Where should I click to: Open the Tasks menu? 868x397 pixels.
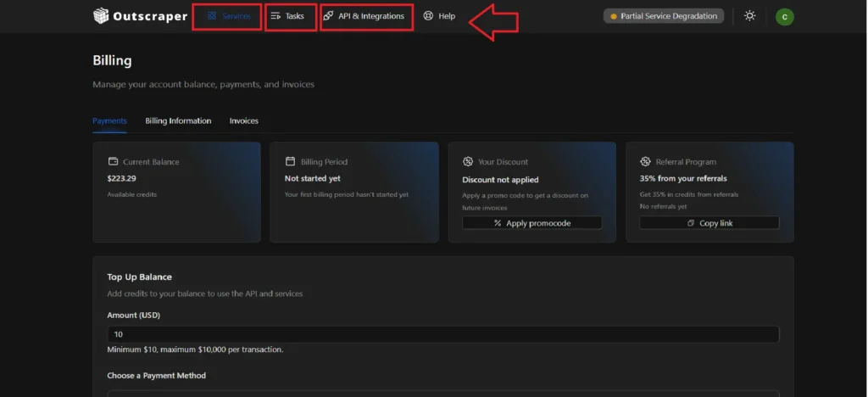[x=288, y=16]
